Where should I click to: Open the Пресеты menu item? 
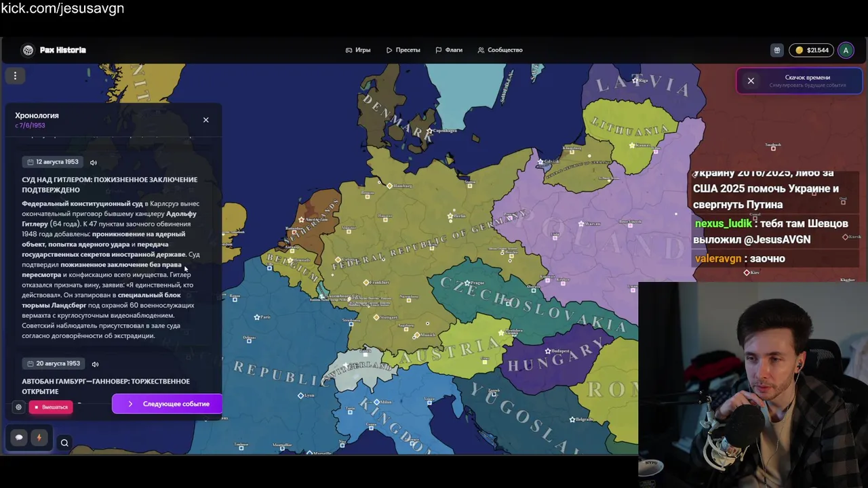pos(403,50)
